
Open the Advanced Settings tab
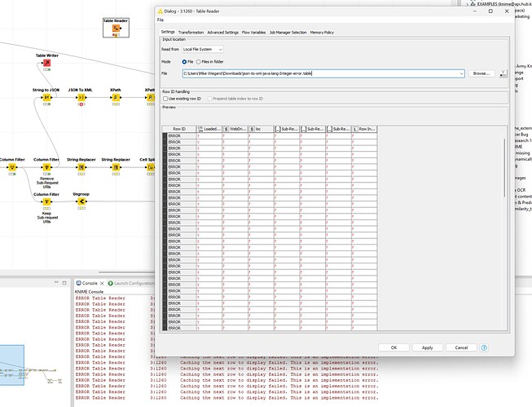pyautogui.click(x=223, y=33)
